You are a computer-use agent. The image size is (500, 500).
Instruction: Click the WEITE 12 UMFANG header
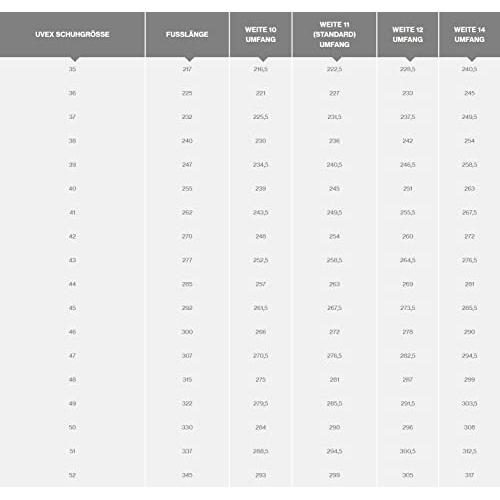pyautogui.click(x=408, y=34)
